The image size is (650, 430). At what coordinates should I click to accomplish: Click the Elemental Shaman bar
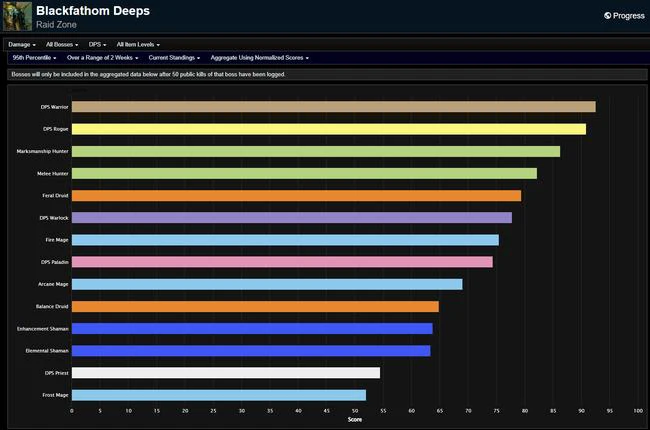tap(251, 351)
